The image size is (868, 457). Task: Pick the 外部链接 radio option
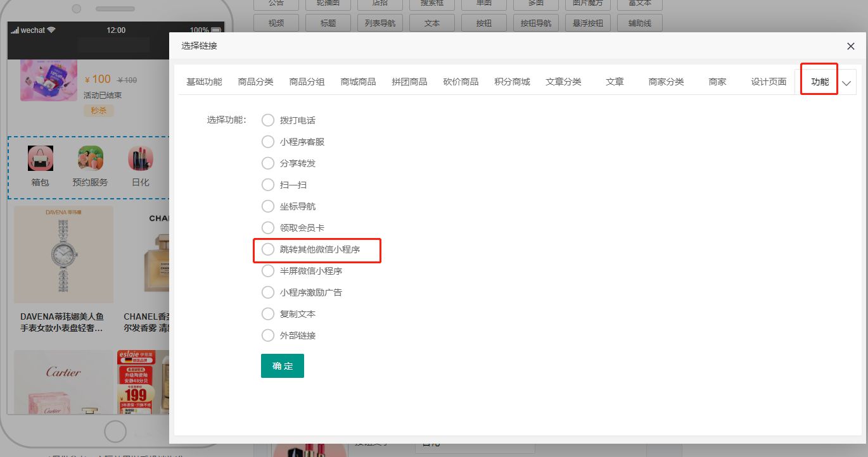point(268,335)
